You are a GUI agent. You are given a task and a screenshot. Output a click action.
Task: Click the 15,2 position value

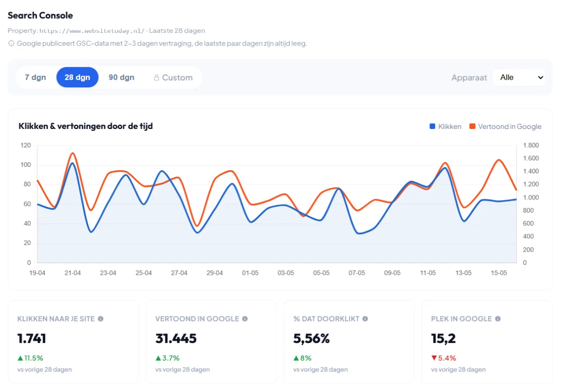tap(443, 339)
